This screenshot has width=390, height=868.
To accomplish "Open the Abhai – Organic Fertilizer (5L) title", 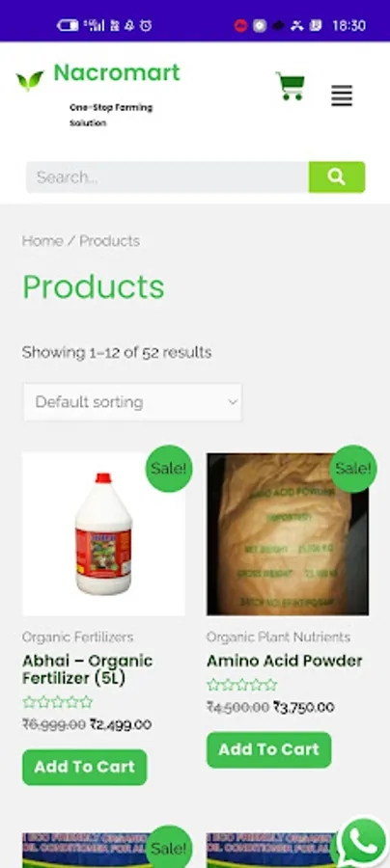I will click(x=88, y=669).
